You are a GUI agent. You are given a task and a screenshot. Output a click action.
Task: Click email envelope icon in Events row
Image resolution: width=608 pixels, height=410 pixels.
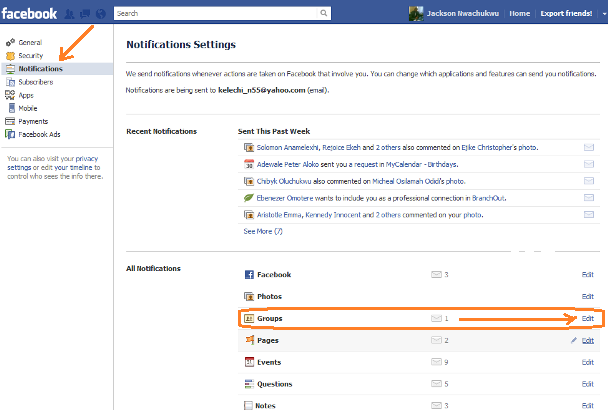[436, 362]
